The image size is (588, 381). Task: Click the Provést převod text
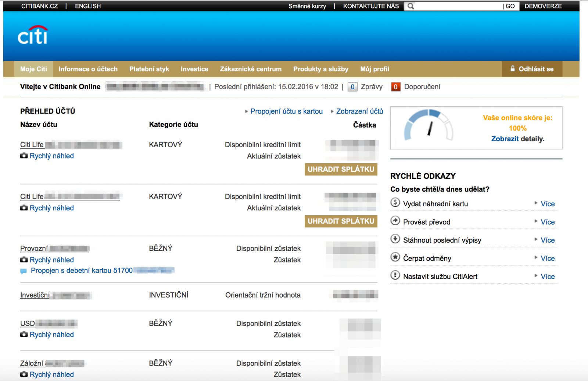point(427,222)
